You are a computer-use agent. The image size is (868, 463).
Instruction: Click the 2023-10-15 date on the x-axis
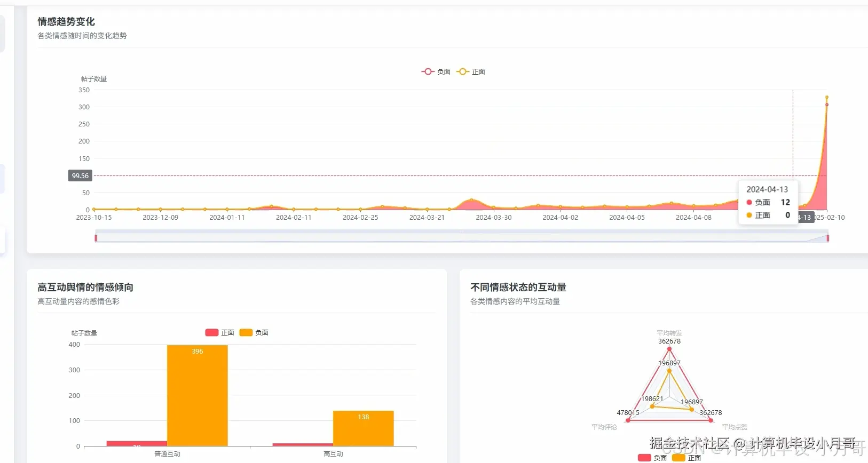pyautogui.click(x=94, y=217)
